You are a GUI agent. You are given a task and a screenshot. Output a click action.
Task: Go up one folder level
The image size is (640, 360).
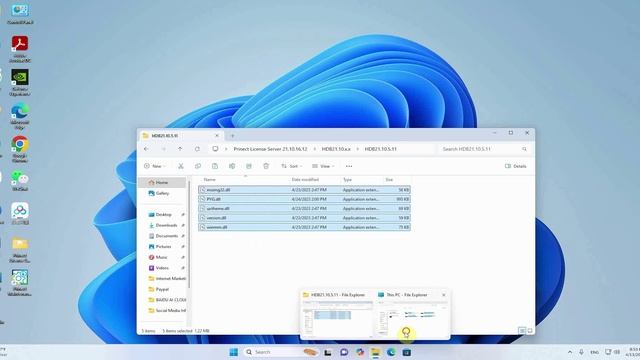(x=180, y=149)
